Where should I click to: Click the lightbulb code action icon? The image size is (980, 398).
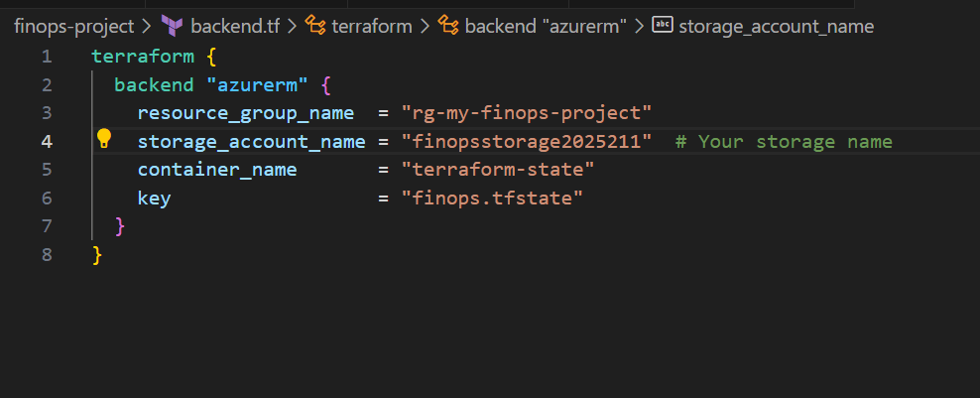tap(104, 139)
